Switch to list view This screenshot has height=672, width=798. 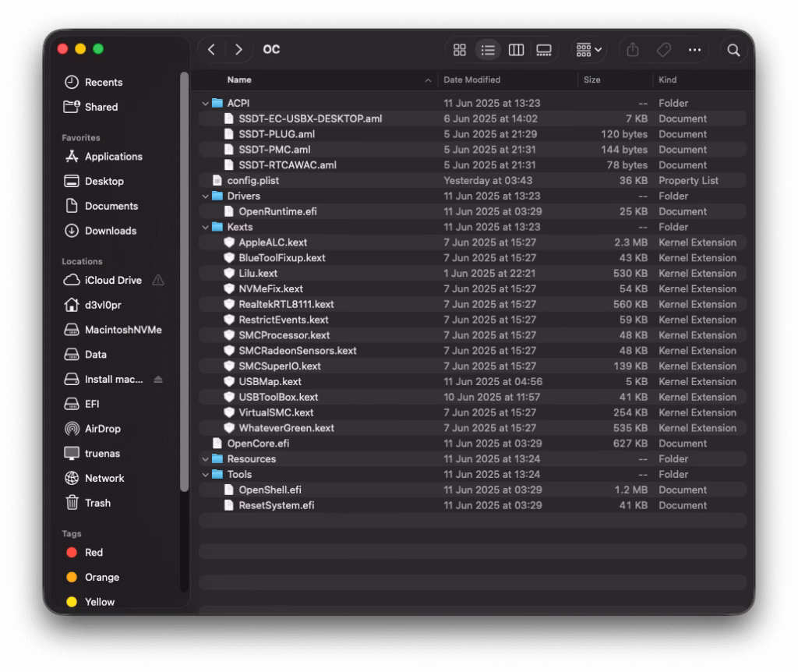[488, 50]
